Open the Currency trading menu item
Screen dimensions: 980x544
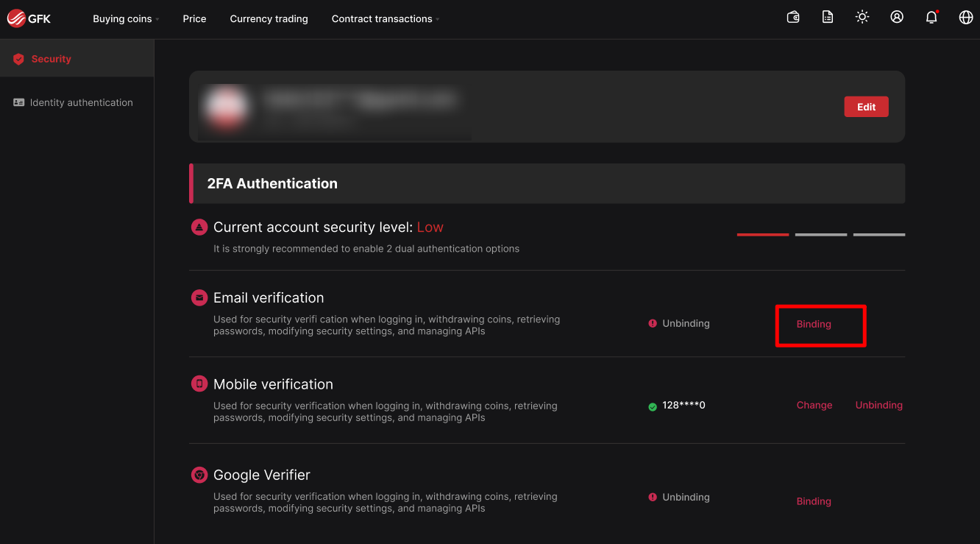tap(269, 19)
